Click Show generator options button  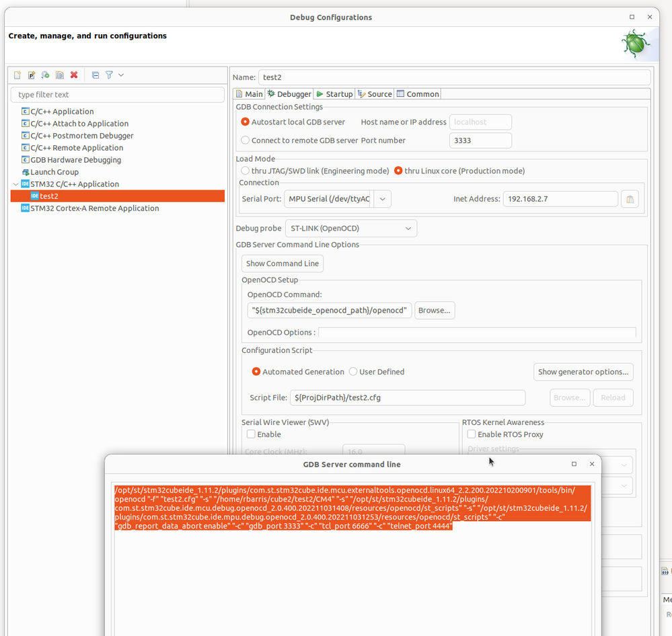pos(583,372)
